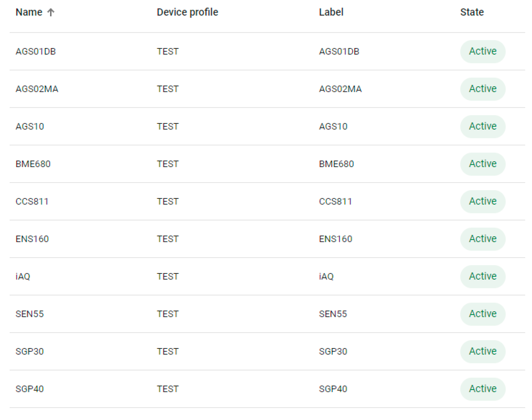Viewport: 532px width, 420px height.
Task: Click the Active badge in BME680 row
Action: pos(482,164)
